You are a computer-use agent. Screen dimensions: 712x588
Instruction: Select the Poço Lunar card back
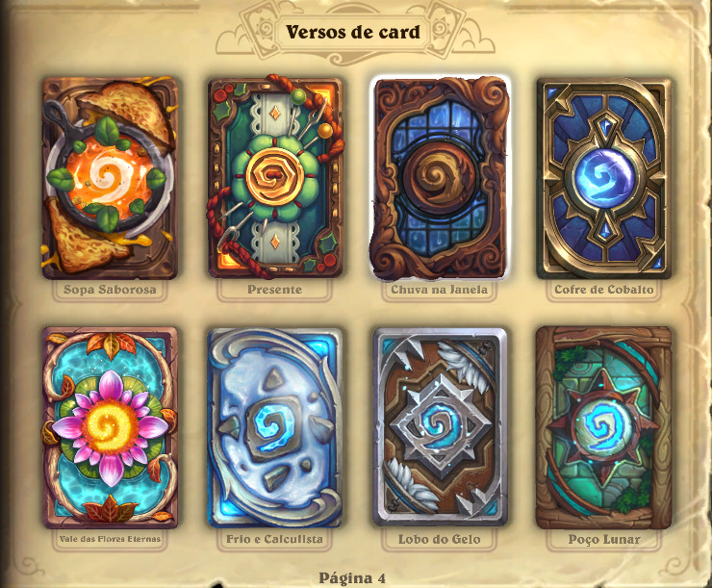604,427
